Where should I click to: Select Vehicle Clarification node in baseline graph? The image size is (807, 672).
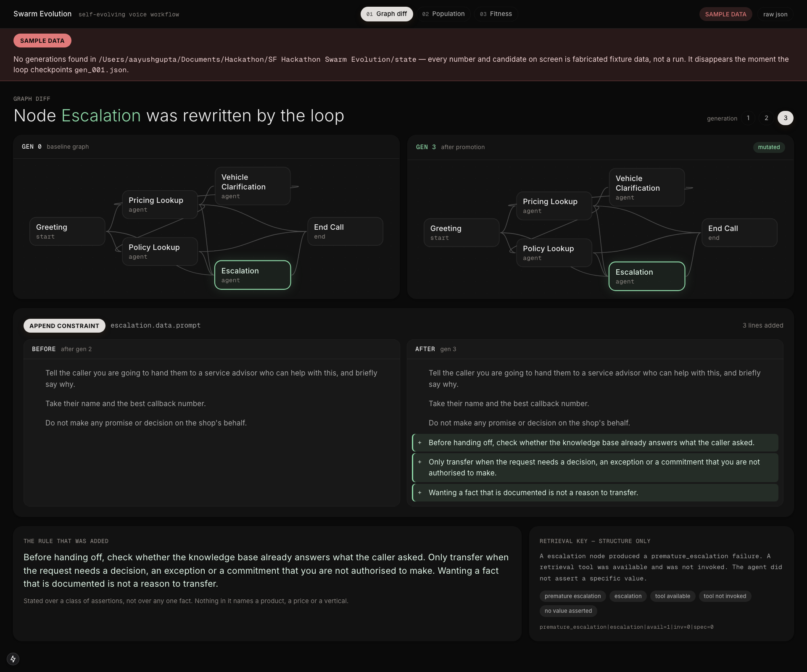253,186
